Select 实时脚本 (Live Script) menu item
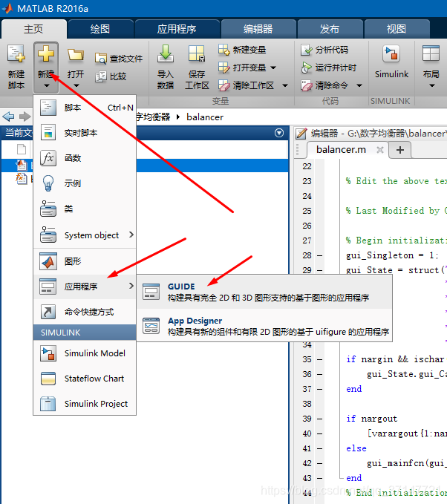Screen dimensions: 447x504 [x=85, y=133]
